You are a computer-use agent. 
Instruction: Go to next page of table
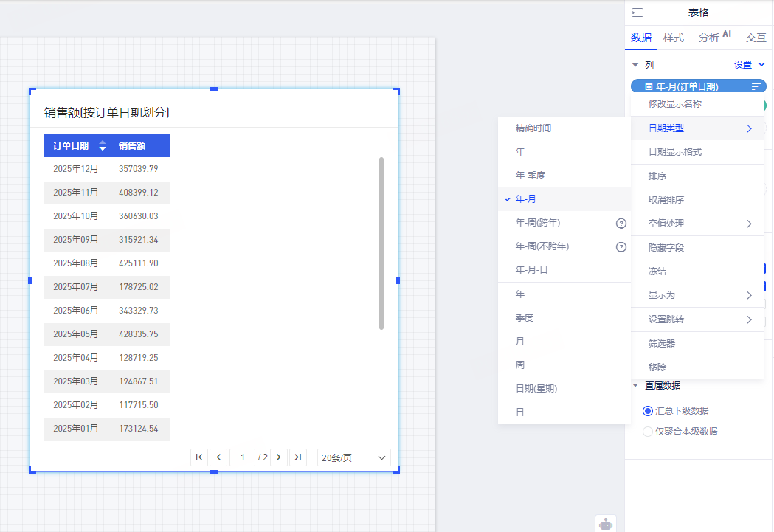(278, 457)
